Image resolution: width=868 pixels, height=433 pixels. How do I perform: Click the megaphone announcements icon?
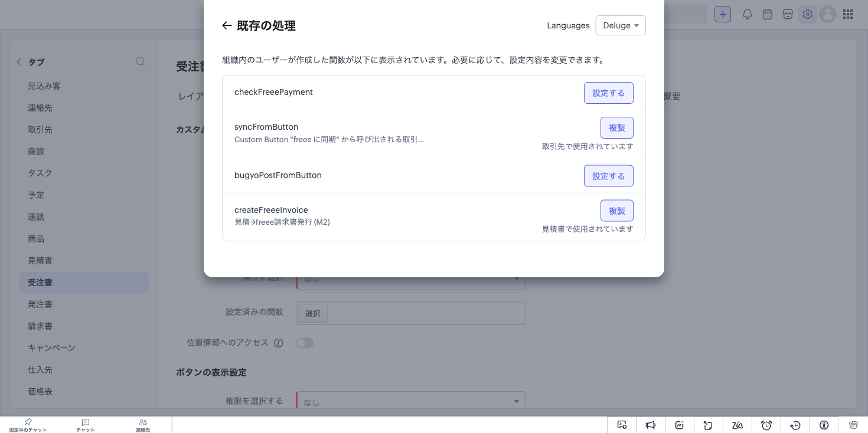tap(651, 425)
